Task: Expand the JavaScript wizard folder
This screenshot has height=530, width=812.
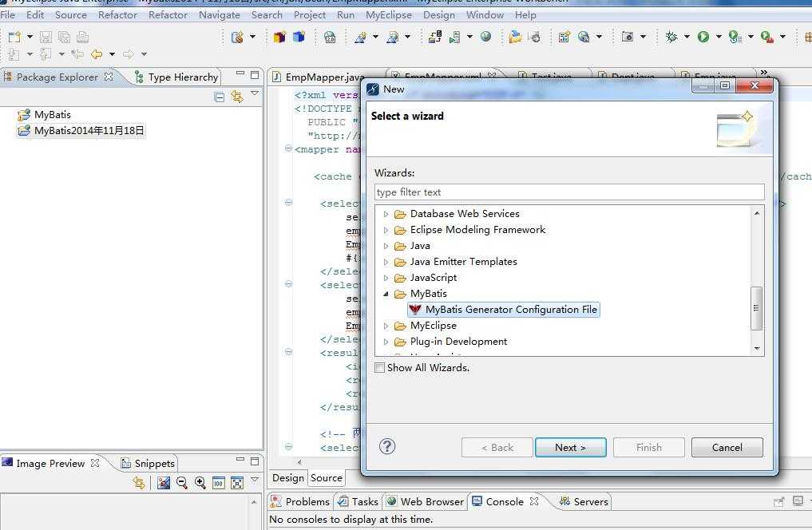Action: [x=386, y=278]
